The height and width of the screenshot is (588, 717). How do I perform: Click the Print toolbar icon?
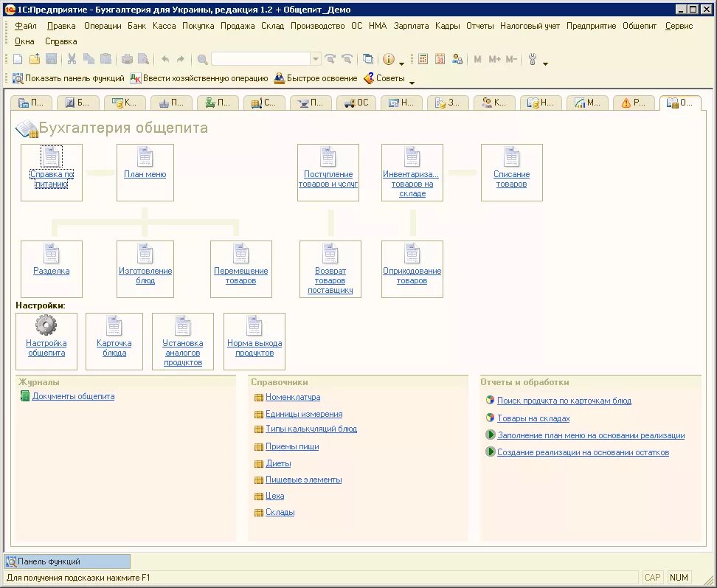pyautogui.click(x=127, y=59)
